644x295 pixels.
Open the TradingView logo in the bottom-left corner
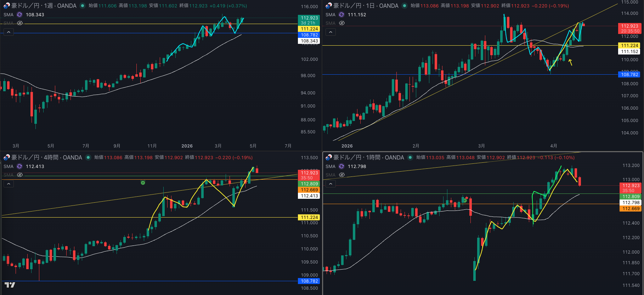pos(10,285)
